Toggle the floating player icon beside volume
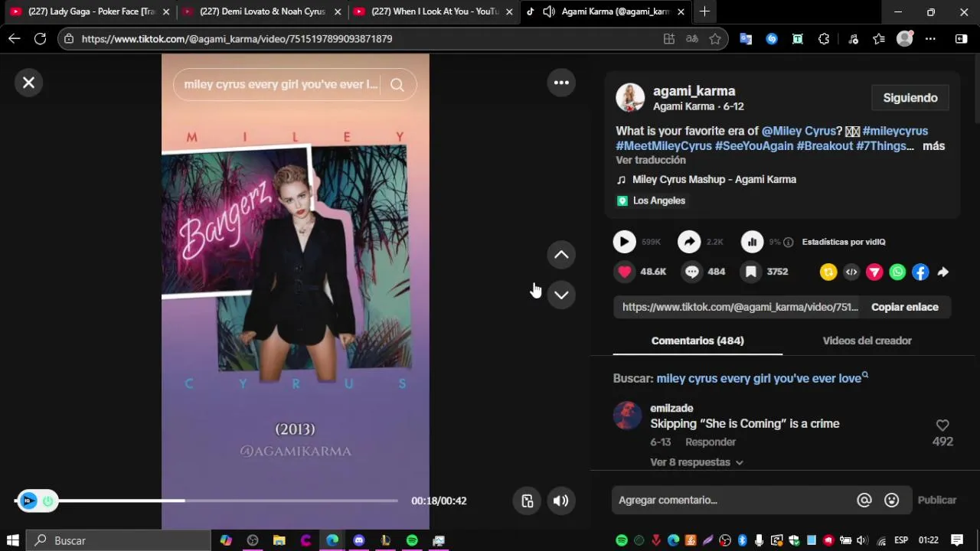The image size is (980, 551). (x=528, y=500)
